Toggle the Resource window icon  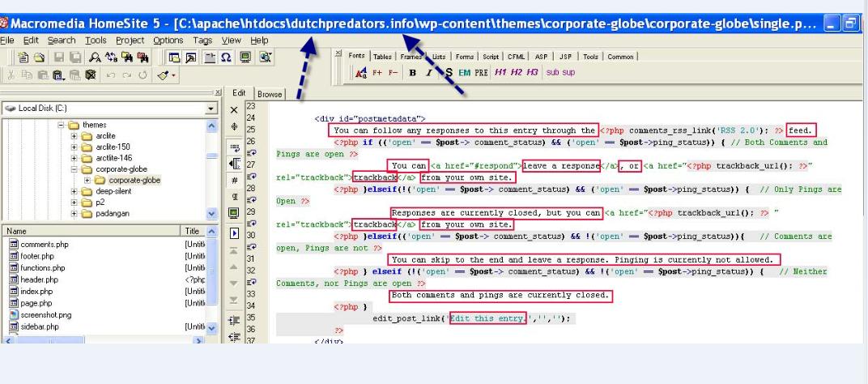point(174,57)
